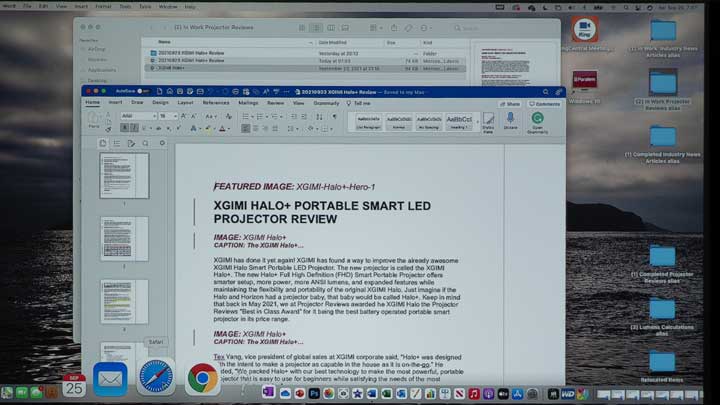Switch to the Draw ribbon tab
720x405 pixels.
137,103
